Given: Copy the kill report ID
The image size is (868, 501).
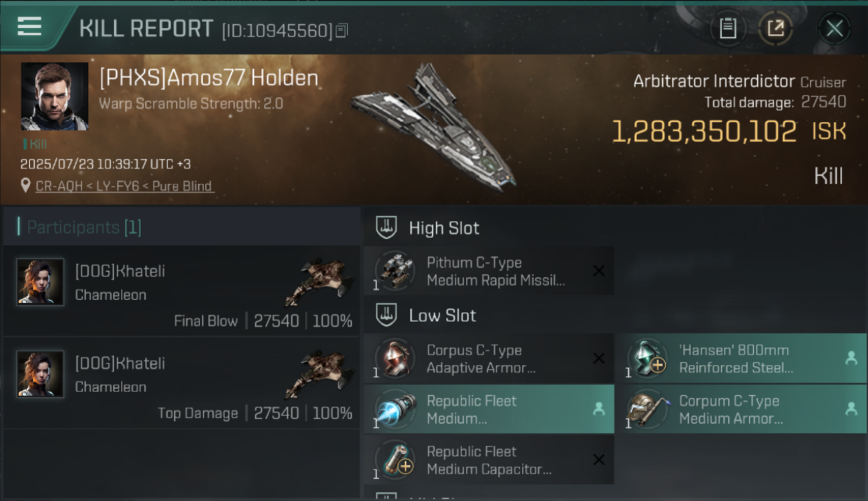Looking at the screenshot, I should (341, 31).
